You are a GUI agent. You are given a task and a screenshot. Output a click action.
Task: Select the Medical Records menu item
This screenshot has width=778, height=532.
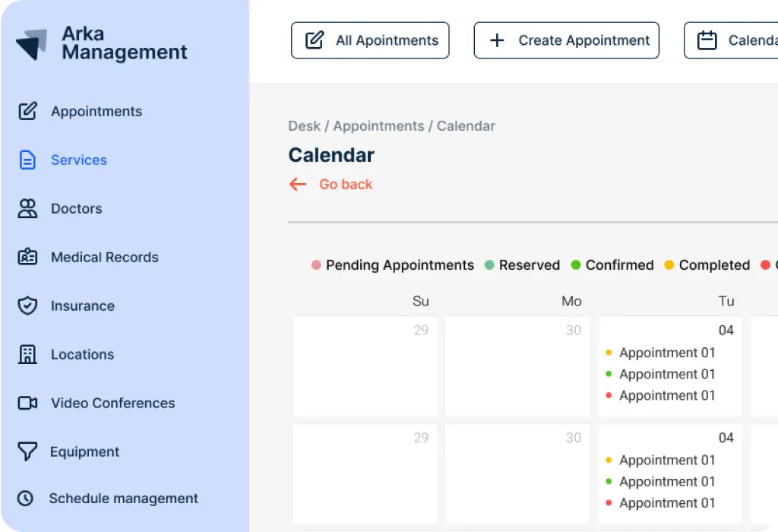tap(105, 257)
